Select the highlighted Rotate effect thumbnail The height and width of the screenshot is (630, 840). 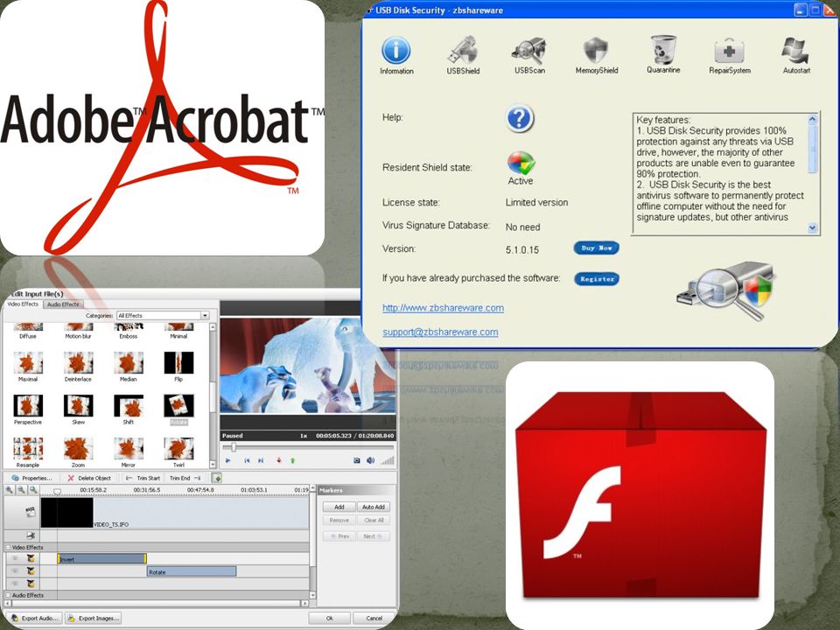pyautogui.click(x=178, y=405)
